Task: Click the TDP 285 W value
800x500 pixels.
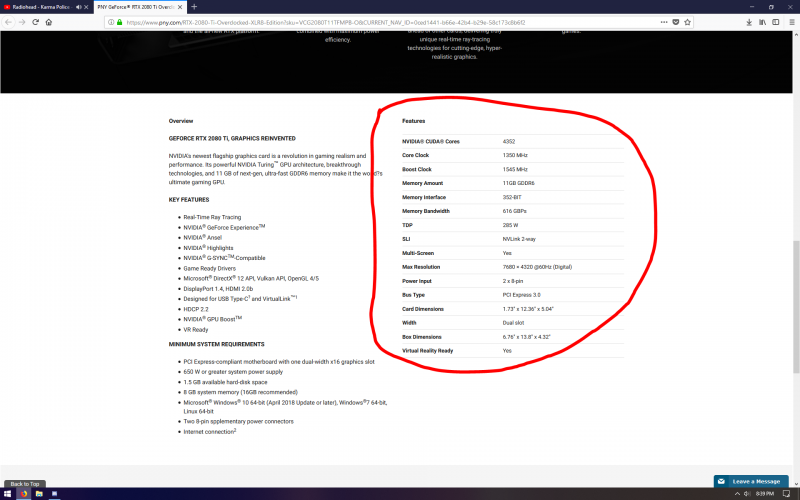Action: pos(510,225)
